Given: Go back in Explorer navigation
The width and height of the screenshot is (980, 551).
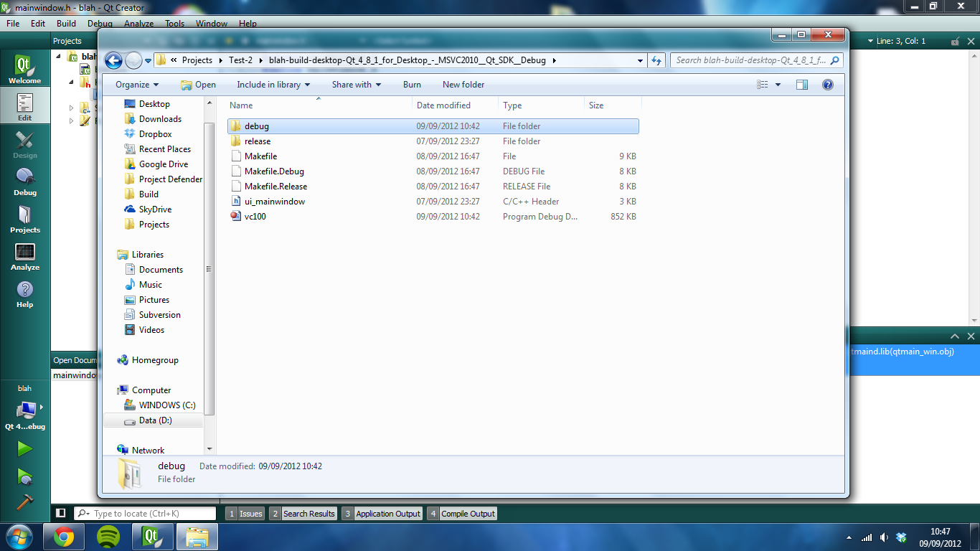Looking at the screenshot, I should (x=113, y=60).
